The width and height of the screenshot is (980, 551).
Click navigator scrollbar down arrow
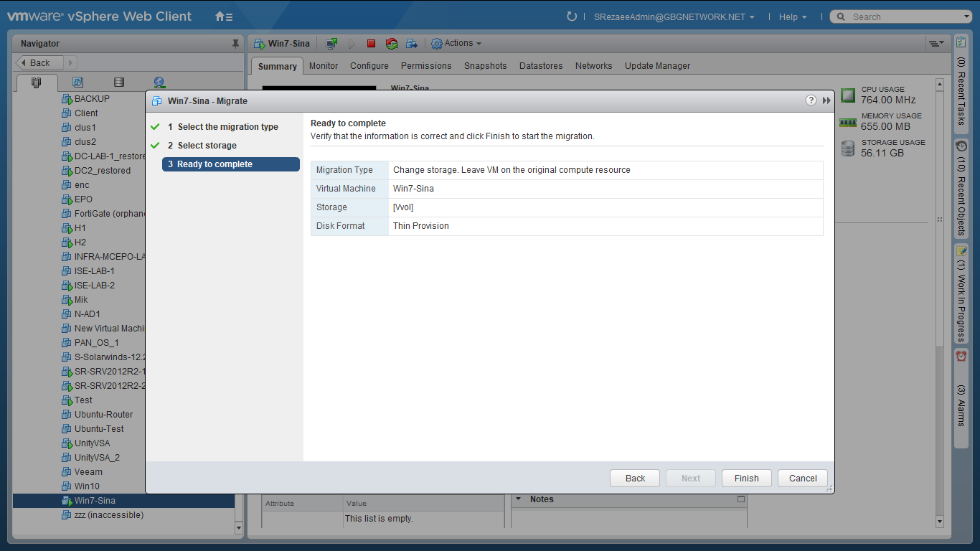tap(239, 528)
